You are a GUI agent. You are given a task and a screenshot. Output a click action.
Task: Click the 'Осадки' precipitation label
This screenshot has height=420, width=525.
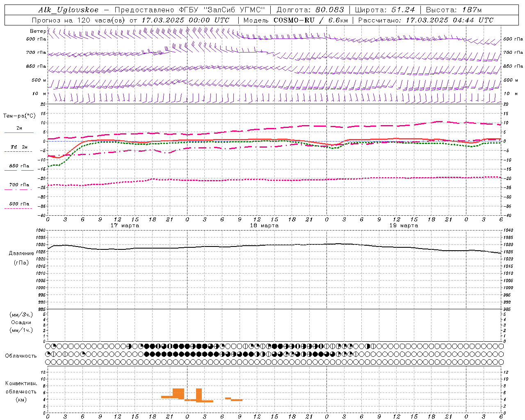click(x=21, y=322)
